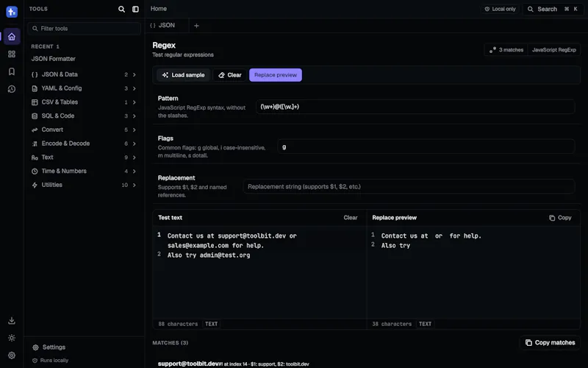Click the 38 characters counter

[x=392, y=324]
